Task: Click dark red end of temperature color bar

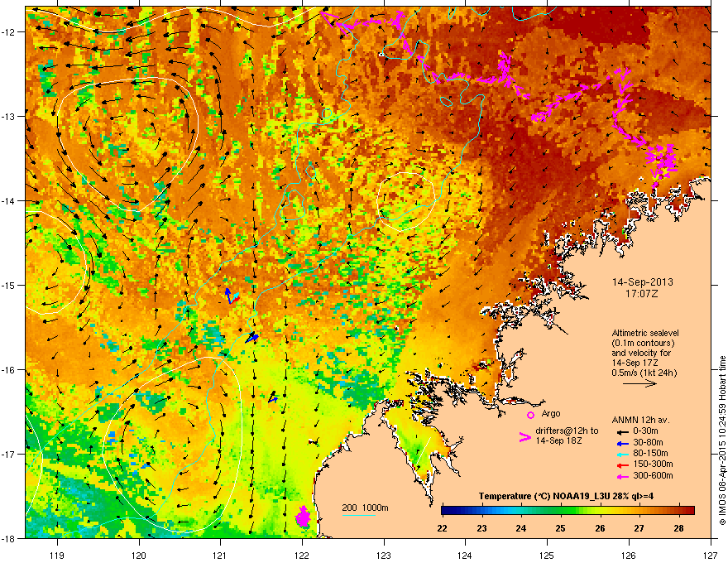Action: (x=691, y=510)
